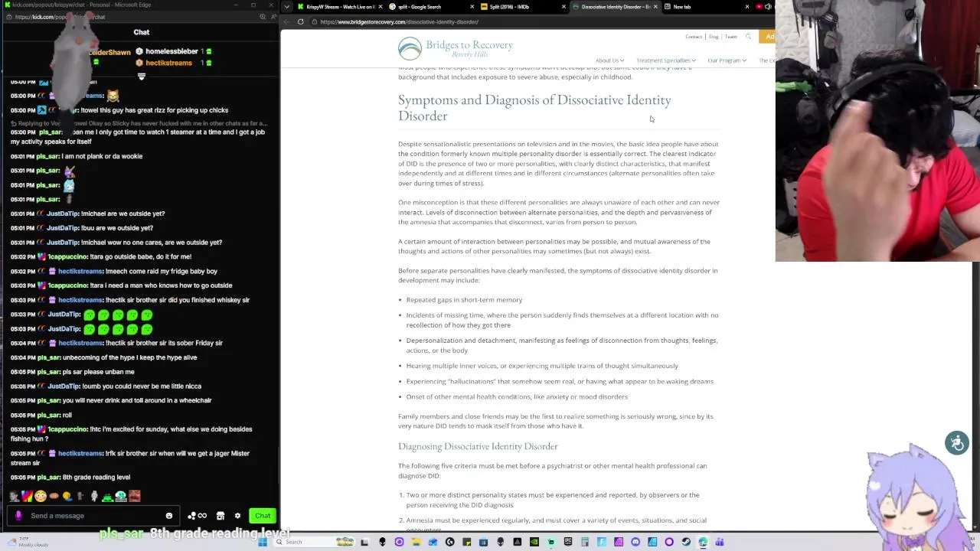Open the Blog link in site header
This screenshot has height=551, width=980.
click(x=714, y=37)
